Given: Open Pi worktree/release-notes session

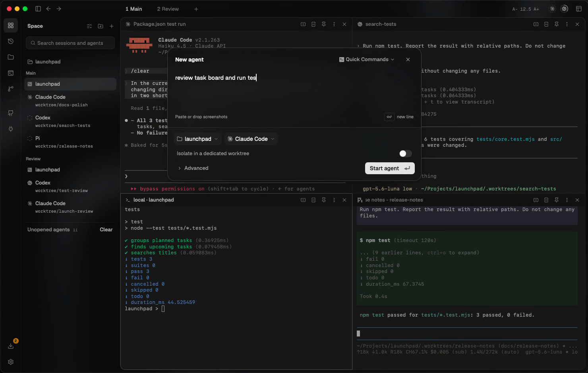Looking at the screenshot, I should 70,142.
